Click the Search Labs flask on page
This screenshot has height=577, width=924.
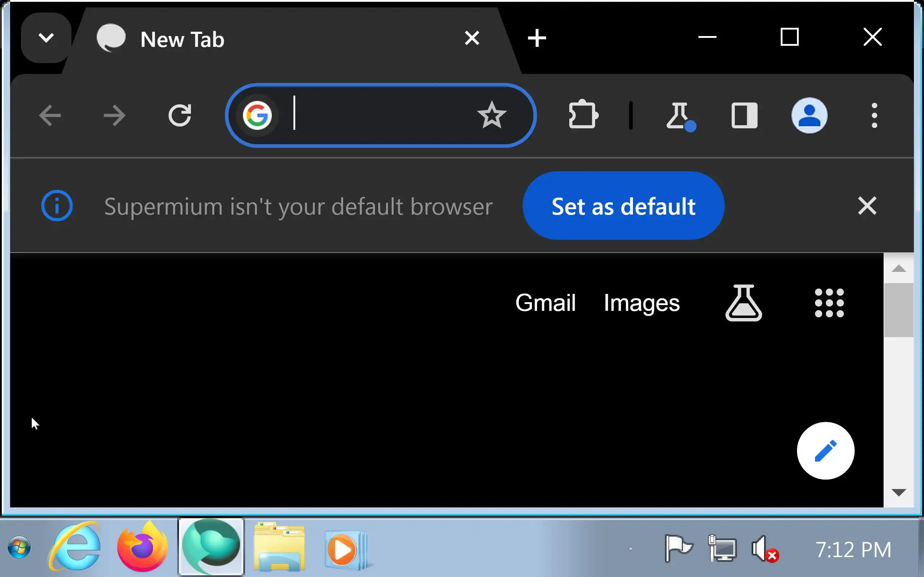click(x=744, y=303)
